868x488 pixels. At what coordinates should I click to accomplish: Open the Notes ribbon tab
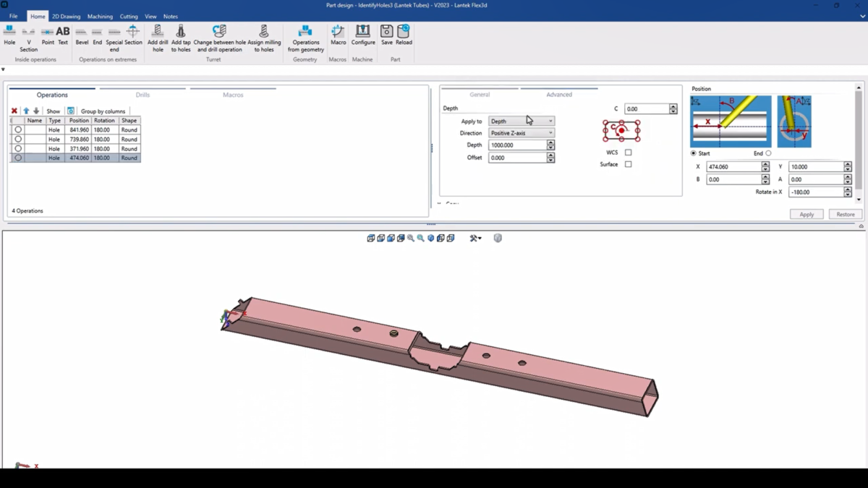pos(171,16)
